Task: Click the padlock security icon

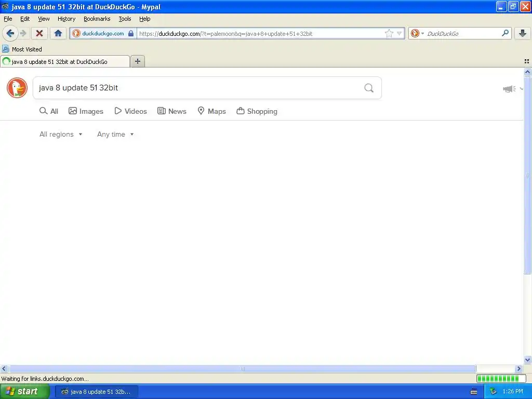Action: [x=131, y=33]
